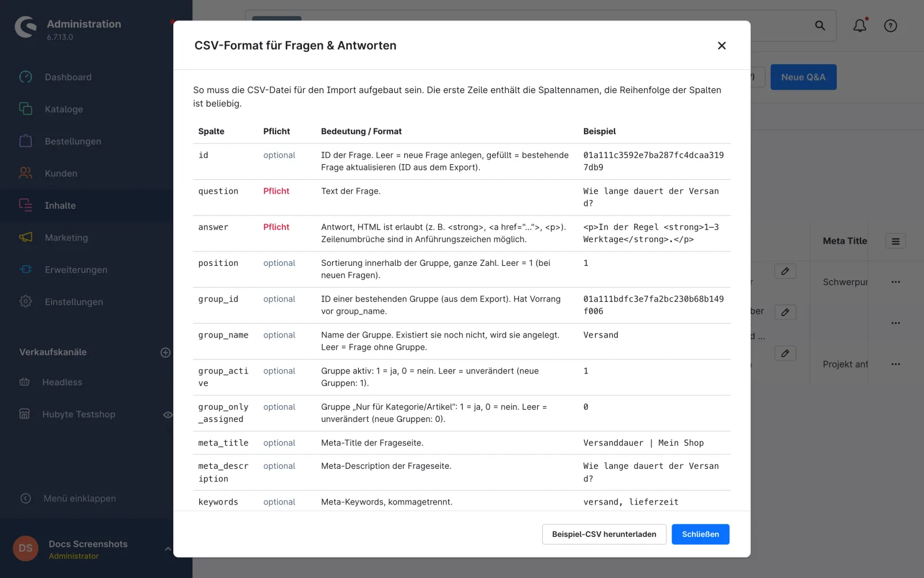Expand the Docs Screenshots user menu chevron
924x578 pixels.
[x=167, y=549]
